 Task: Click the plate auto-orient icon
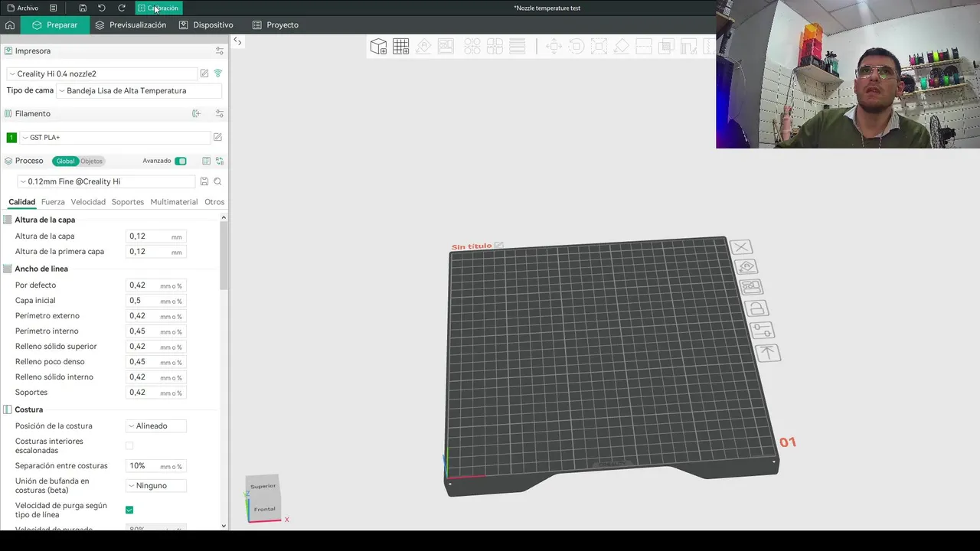746,266
